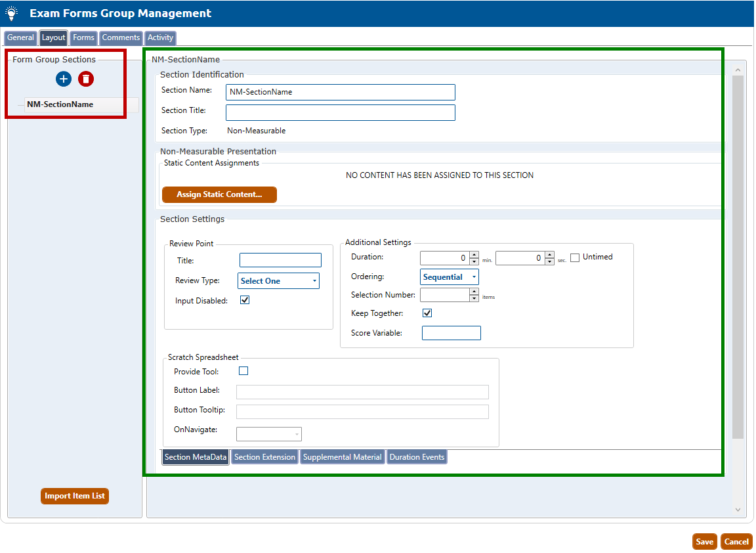Check the Provide Tool checkbox
This screenshot has width=756, height=553.
tap(243, 371)
